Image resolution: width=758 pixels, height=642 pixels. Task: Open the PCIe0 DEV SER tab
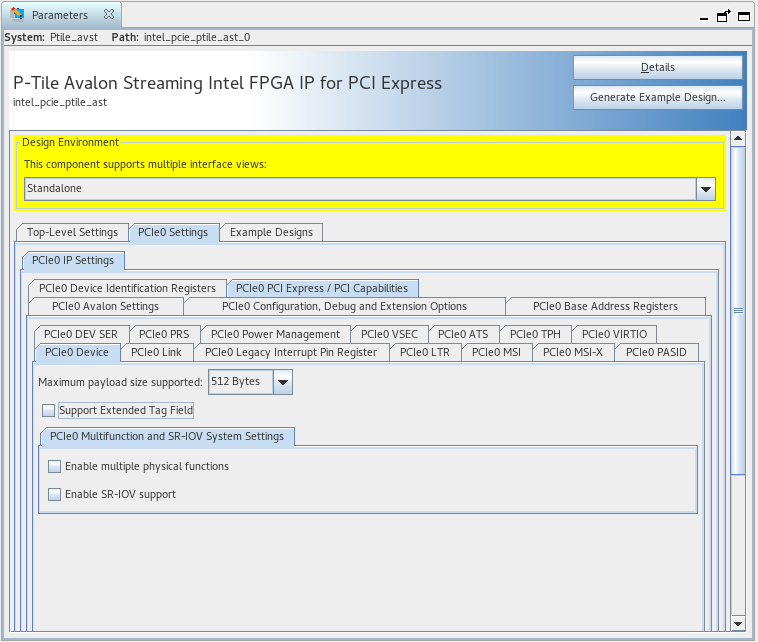pos(81,334)
